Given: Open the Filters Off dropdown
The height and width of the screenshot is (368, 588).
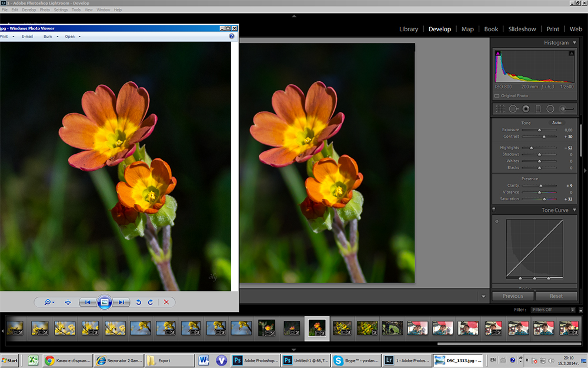Looking at the screenshot, I should [x=553, y=309].
